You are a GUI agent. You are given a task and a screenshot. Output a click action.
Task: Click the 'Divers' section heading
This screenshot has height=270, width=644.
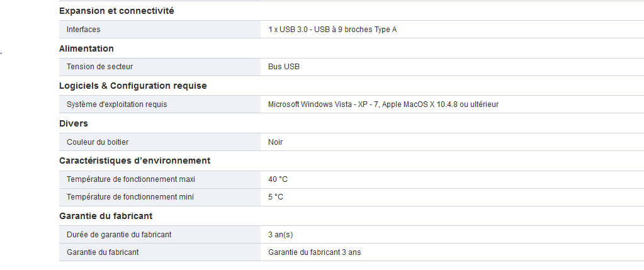click(73, 123)
